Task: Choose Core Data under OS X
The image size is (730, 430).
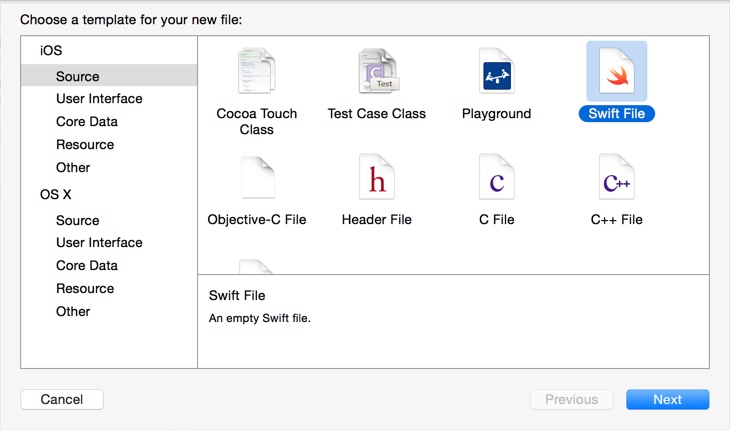Action: 87,265
